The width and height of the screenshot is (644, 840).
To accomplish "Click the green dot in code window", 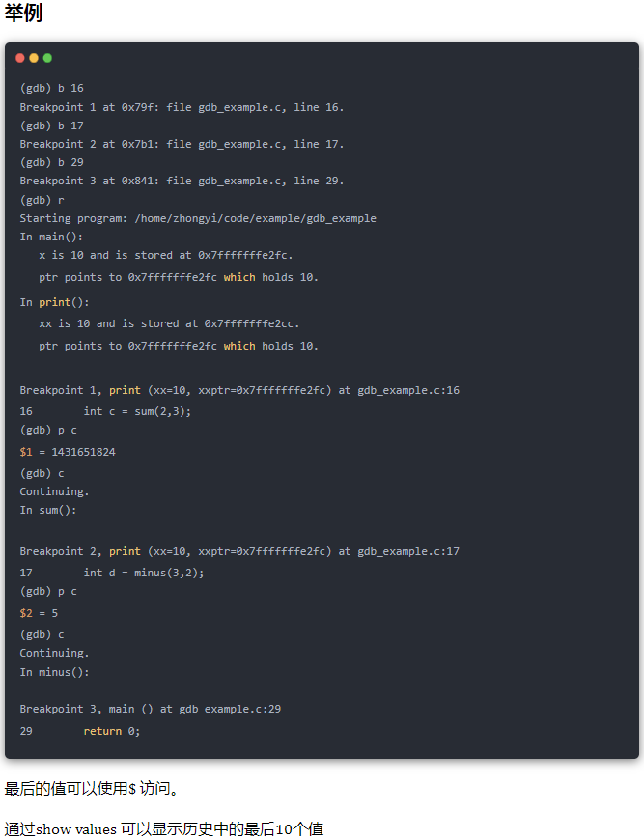I will pos(47,58).
